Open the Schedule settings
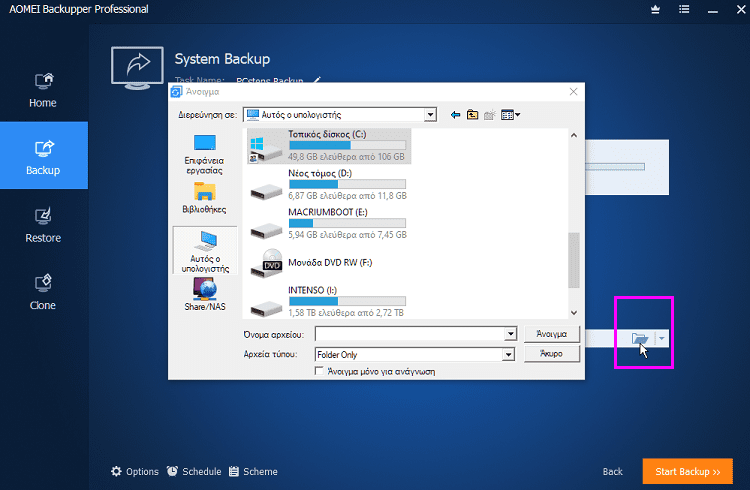 click(194, 472)
